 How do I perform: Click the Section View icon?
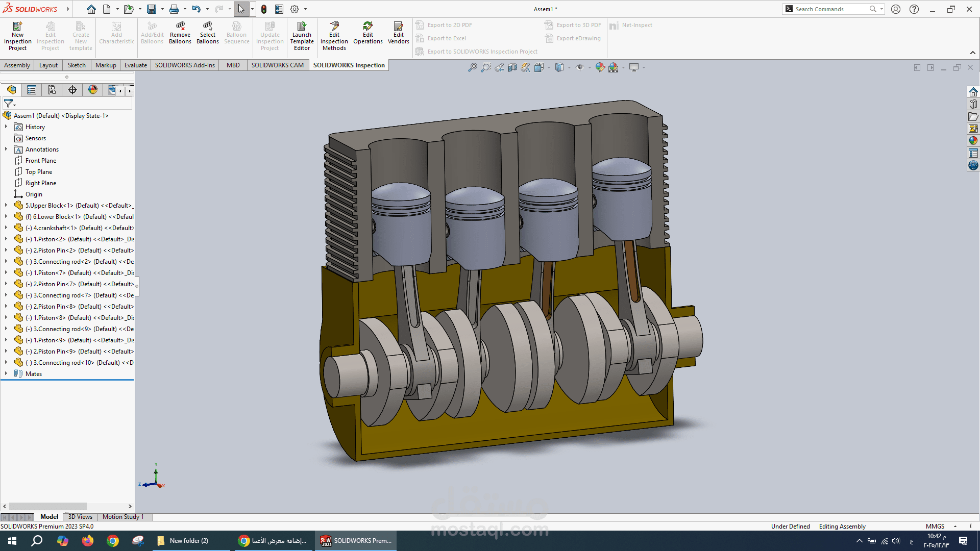click(512, 67)
